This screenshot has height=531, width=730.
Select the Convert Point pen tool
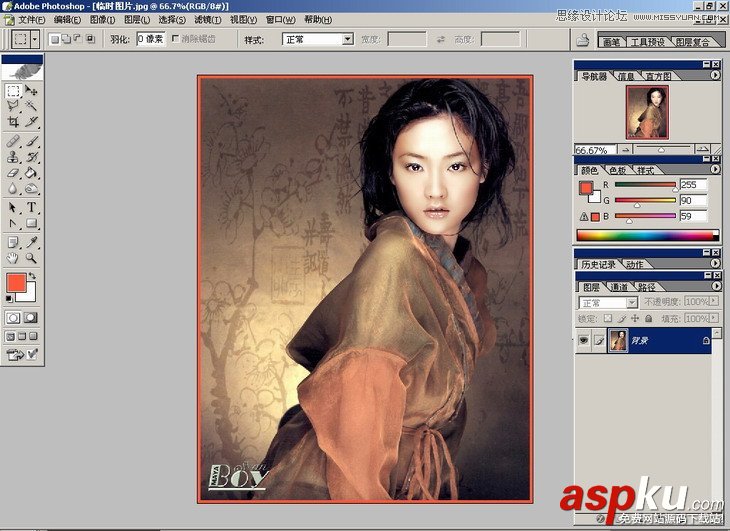[x=13, y=223]
